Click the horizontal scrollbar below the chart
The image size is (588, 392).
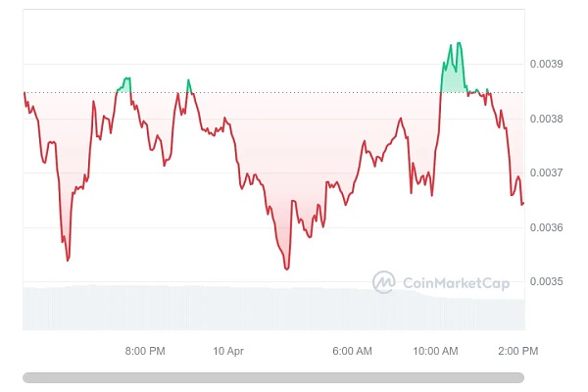pos(273,376)
